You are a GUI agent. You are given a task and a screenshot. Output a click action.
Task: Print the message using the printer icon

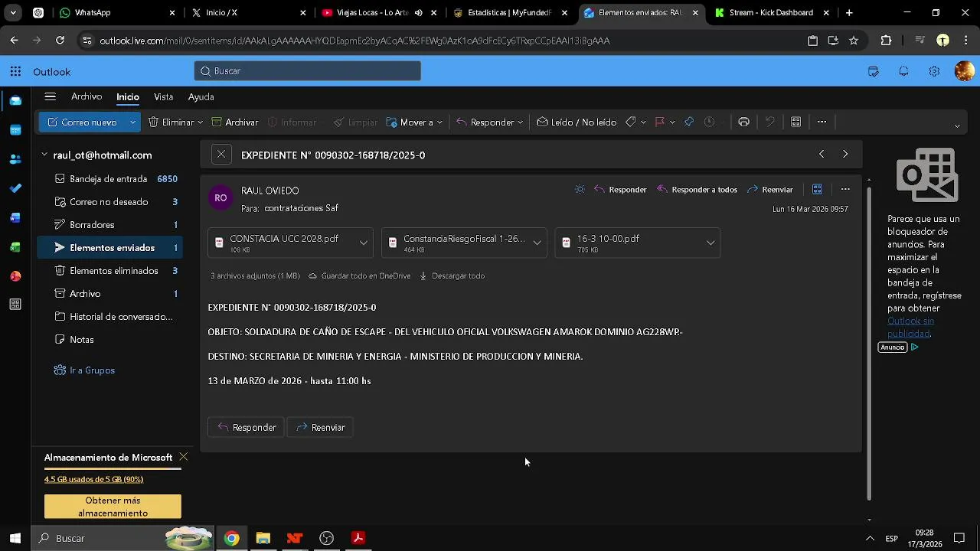click(743, 122)
